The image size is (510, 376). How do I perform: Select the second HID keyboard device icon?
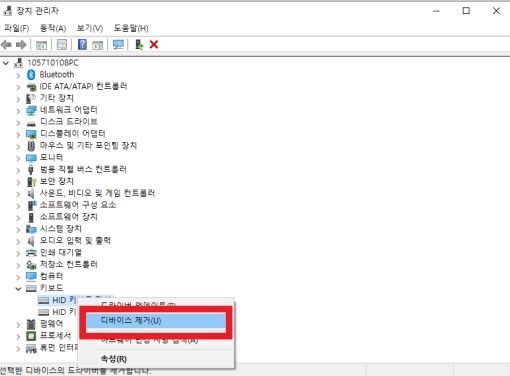pos(44,312)
